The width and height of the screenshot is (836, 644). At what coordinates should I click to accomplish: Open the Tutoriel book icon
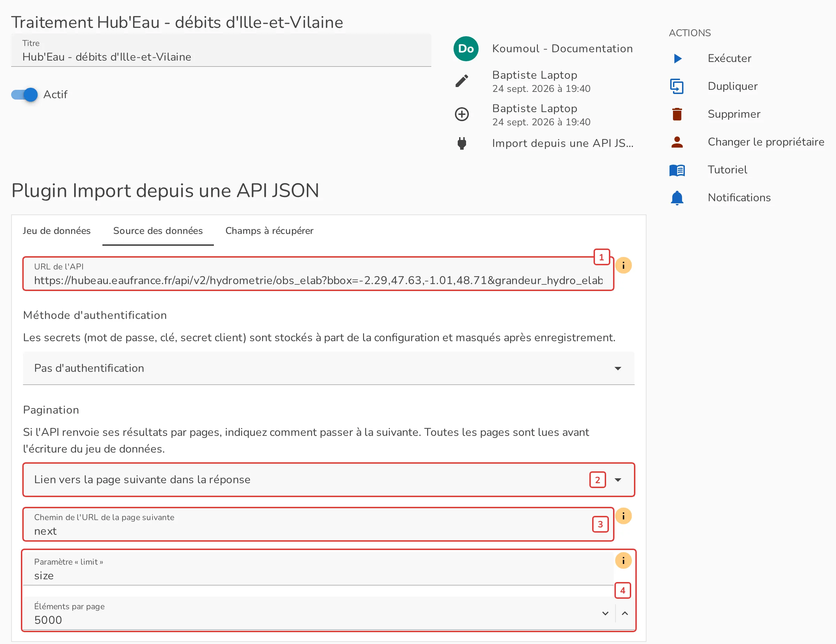677,170
